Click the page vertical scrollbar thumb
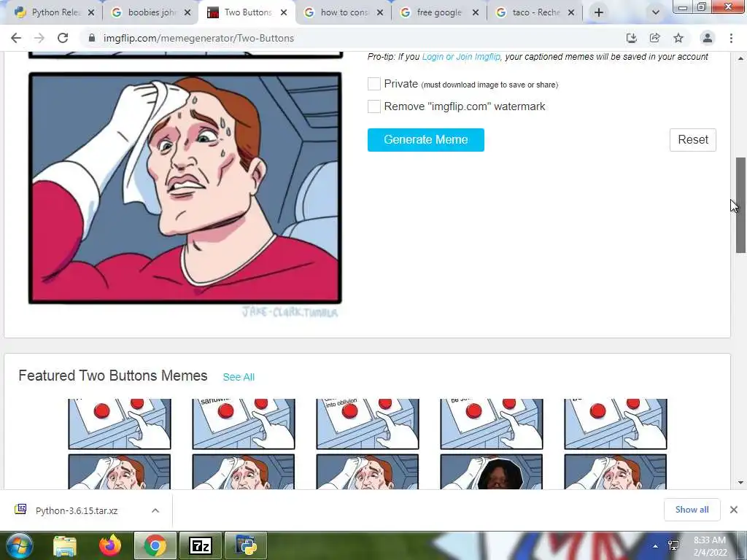Viewport: 747px width, 560px height. [740, 205]
